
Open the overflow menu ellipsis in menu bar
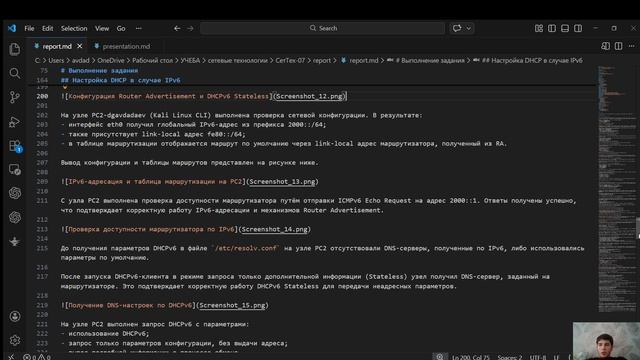139,28
